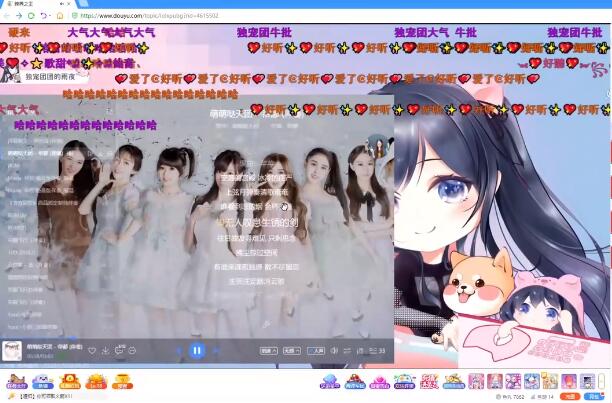This screenshot has width=612, height=403.
Task: Click the shiba dog sticker on stream
Action: point(479,284)
